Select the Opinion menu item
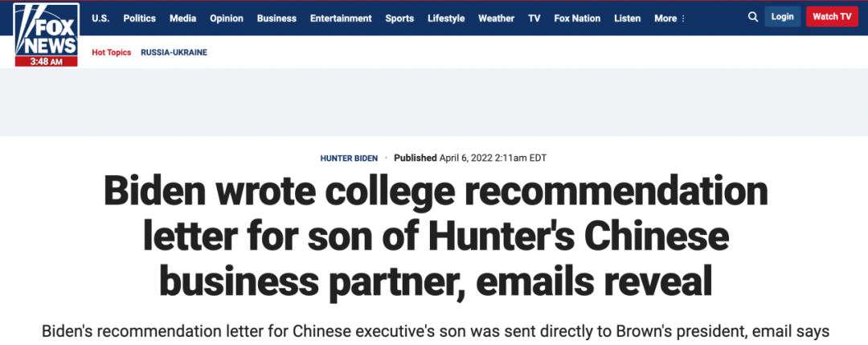The image size is (868, 345). point(227,18)
